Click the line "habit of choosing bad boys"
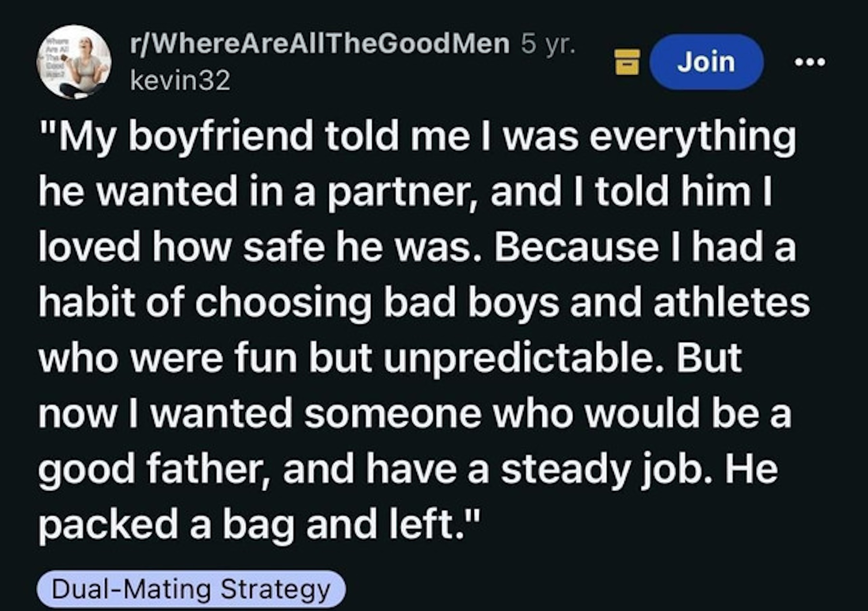This screenshot has height=611, width=868. tap(424, 303)
